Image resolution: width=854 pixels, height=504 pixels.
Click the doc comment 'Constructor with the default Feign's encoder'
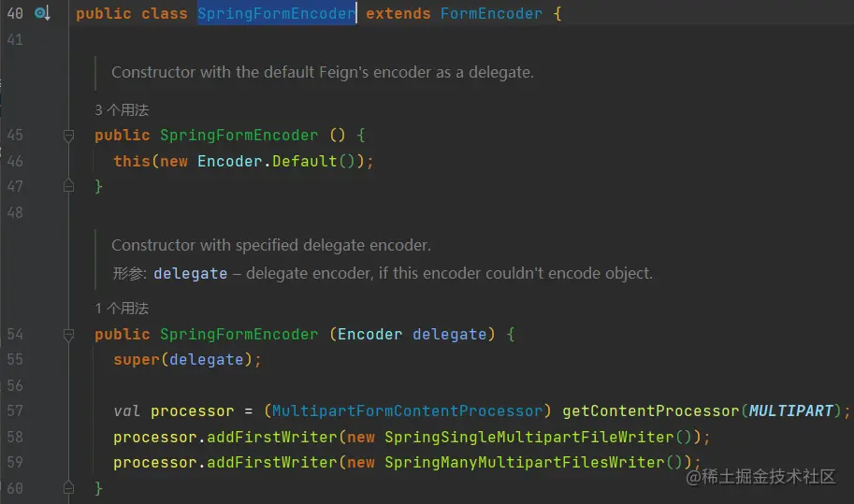click(323, 72)
